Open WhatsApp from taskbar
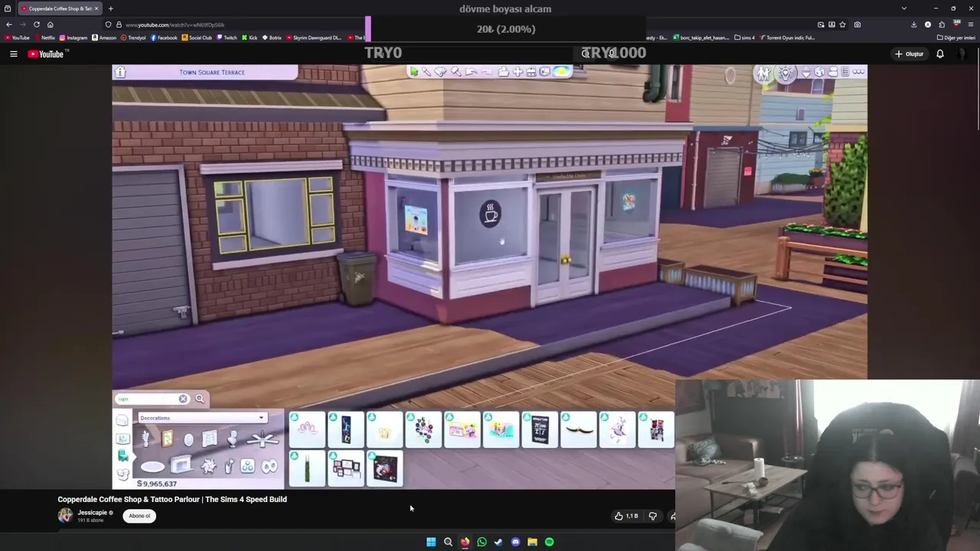980x551 pixels. pos(482,542)
